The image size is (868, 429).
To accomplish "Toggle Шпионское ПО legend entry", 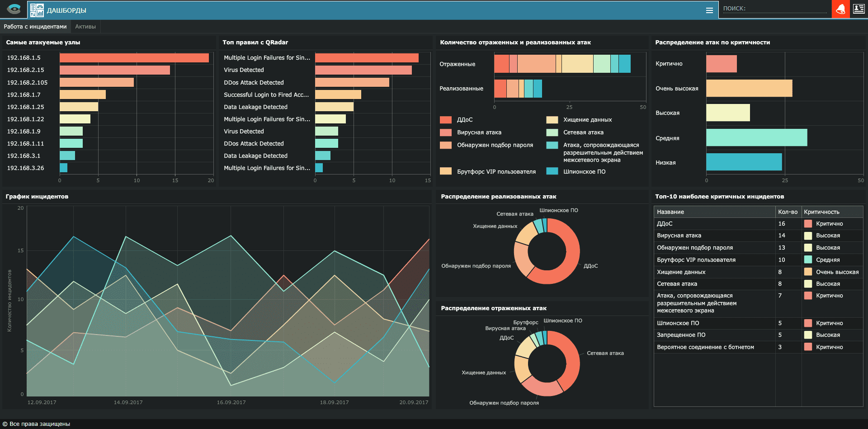I will coord(576,171).
